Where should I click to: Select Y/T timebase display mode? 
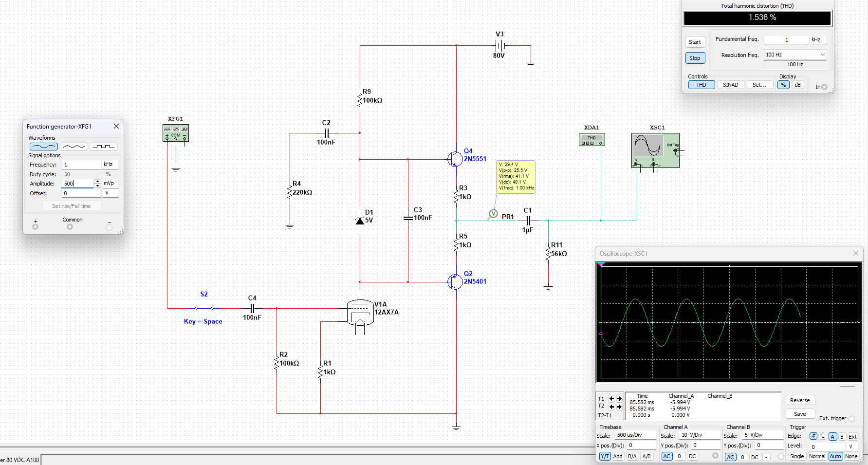(x=605, y=456)
